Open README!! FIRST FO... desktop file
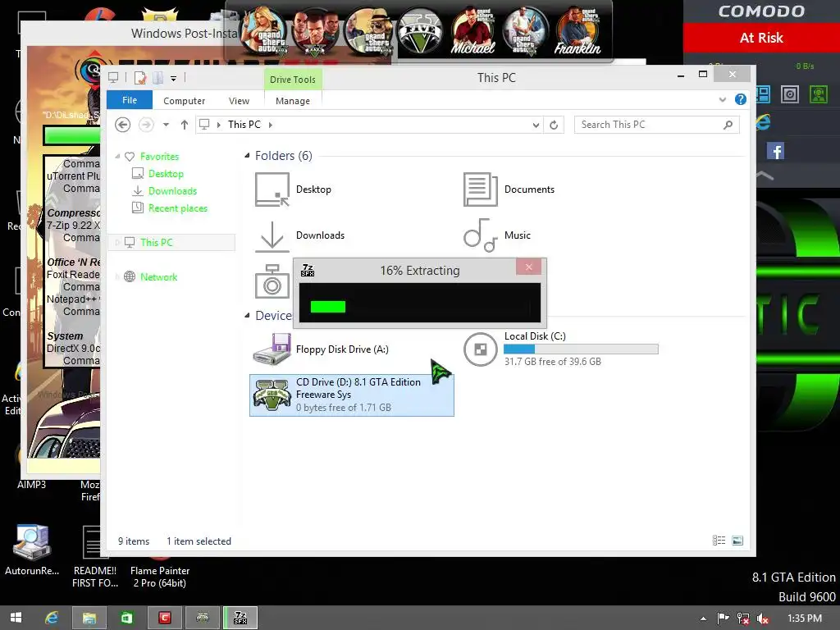The width and height of the screenshot is (840, 630). tap(95, 556)
